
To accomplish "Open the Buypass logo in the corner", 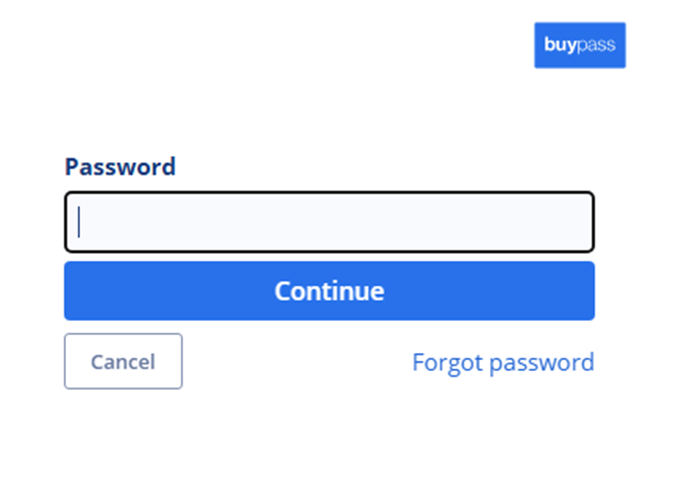I will (x=579, y=45).
